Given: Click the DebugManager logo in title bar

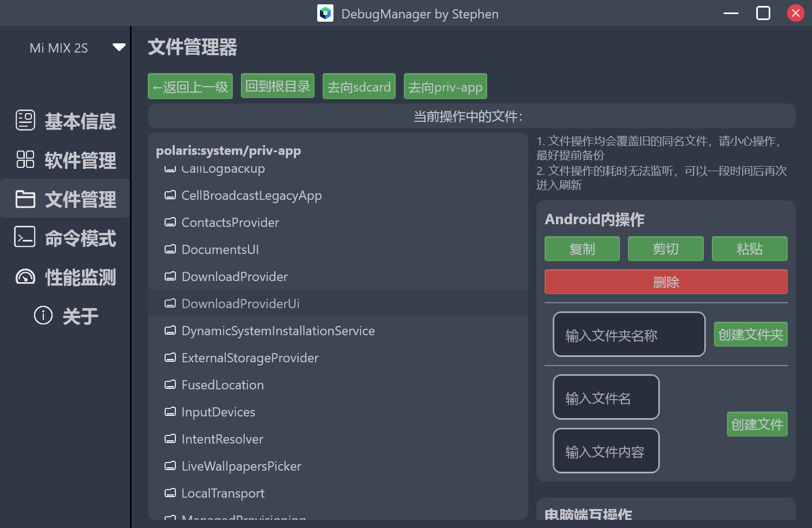Looking at the screenshot, I should (325, 13).
